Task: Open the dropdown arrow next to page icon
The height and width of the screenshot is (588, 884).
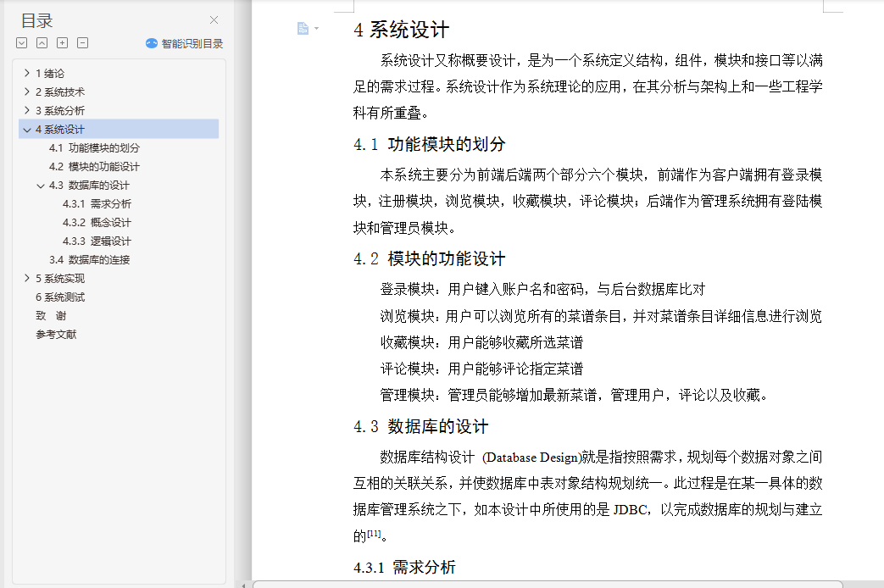Action: click(316, 28)
